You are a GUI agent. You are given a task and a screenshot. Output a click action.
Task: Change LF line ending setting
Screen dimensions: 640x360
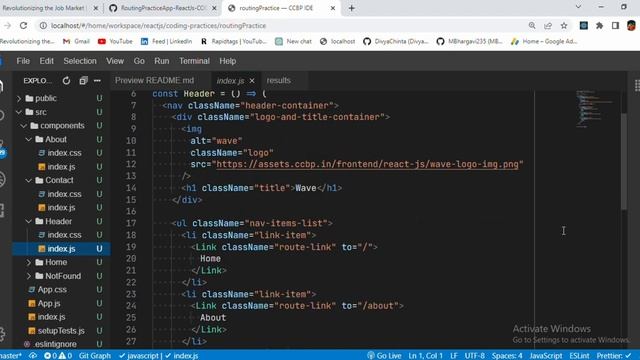(453, 356)
